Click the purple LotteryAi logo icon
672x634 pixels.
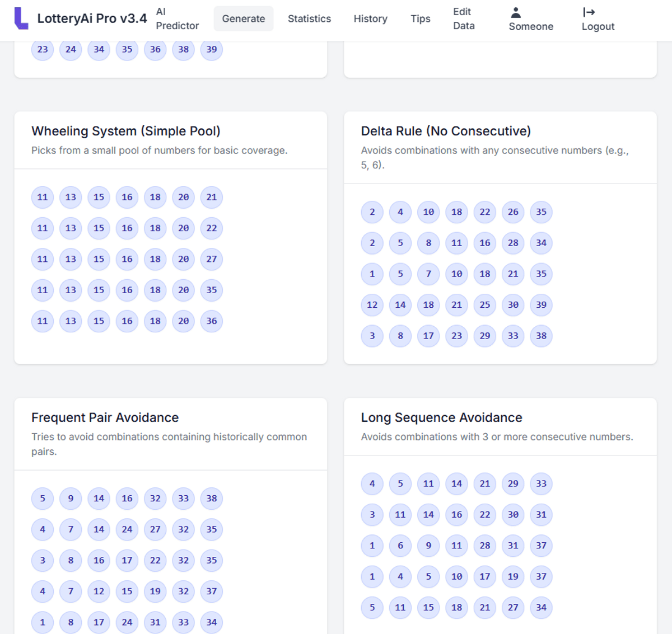tap(21, 18)
